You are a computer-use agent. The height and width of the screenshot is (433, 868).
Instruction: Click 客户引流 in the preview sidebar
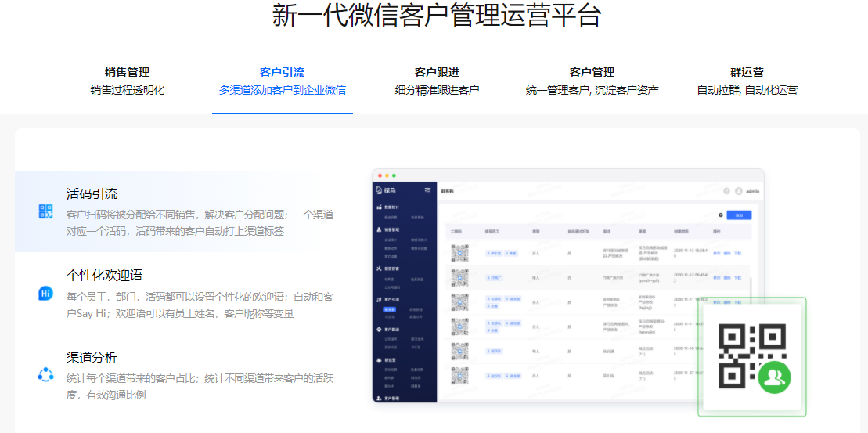(392, 300)
